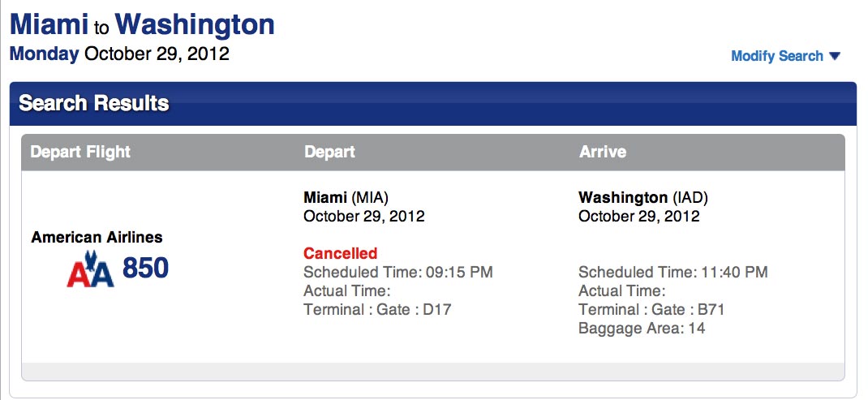
Task: Select the Miami (MIA) departure airport
Action: [x=346, y=197]
